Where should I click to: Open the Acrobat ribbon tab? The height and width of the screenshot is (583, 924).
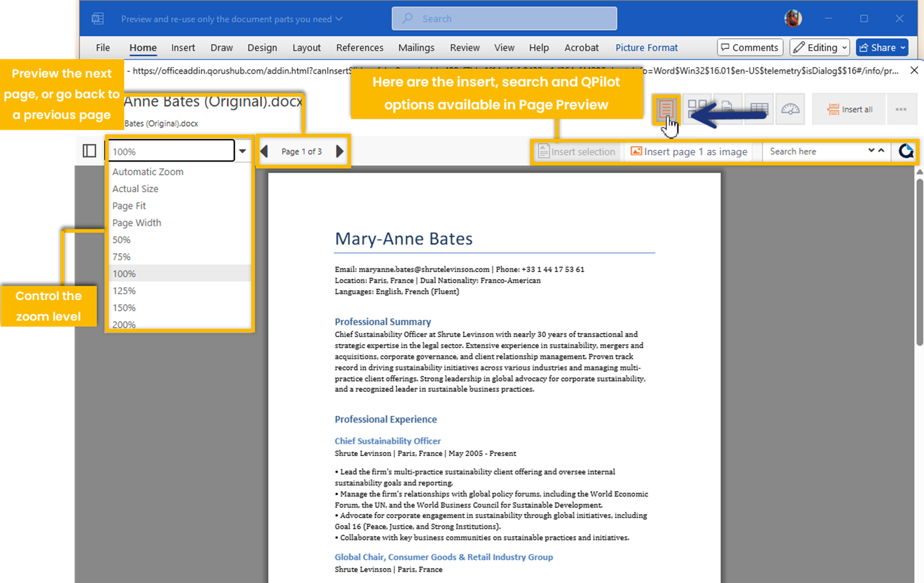point(581,48)
